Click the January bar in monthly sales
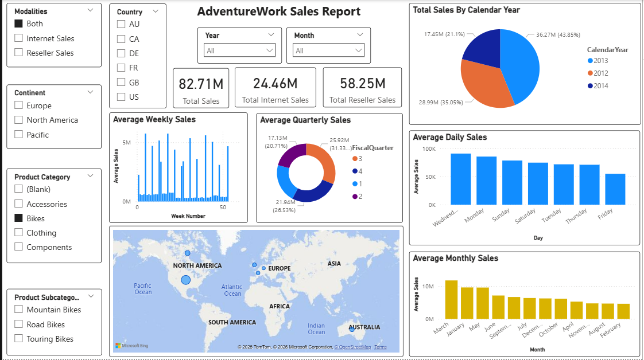The height and width of the screenshot is (360, 644). [467, 303]
